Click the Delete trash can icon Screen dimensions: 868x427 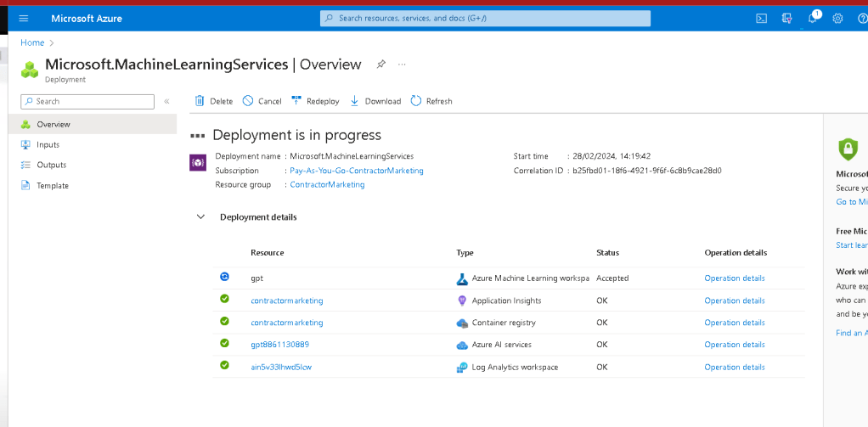[200, 101]
